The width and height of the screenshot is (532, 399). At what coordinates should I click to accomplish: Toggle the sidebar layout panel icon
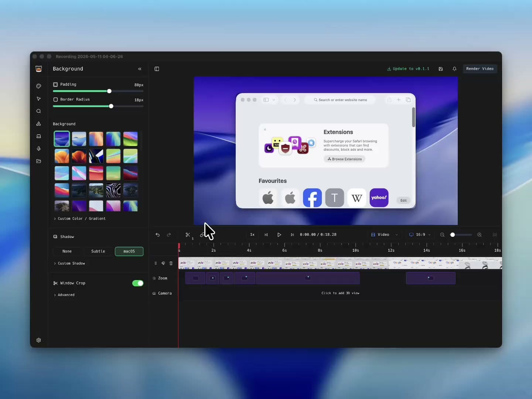tap(157, 69)
